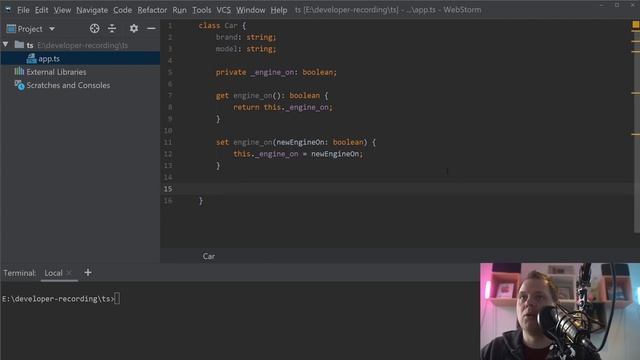Place cursor on empty line 15
640x360 pixels.
(x=400, y=189)
